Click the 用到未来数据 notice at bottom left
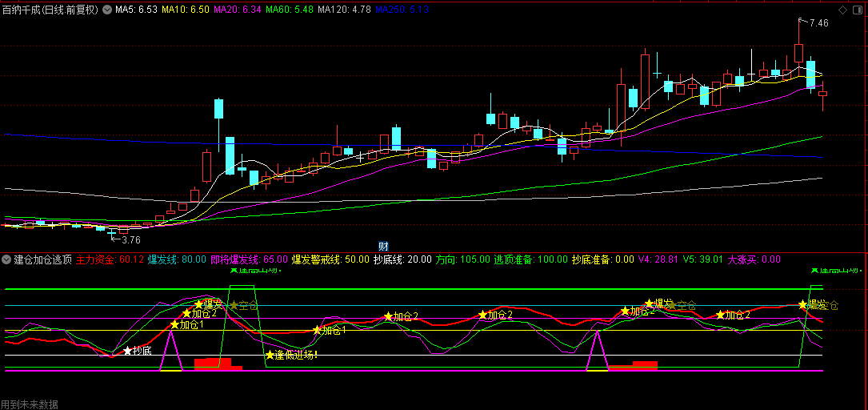 coord(30,404)
